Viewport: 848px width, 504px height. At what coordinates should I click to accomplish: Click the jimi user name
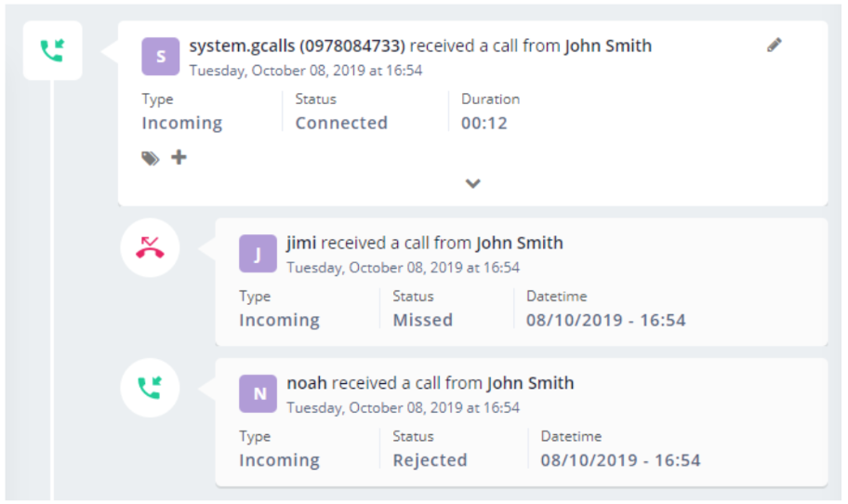click(x=301, y=243)
